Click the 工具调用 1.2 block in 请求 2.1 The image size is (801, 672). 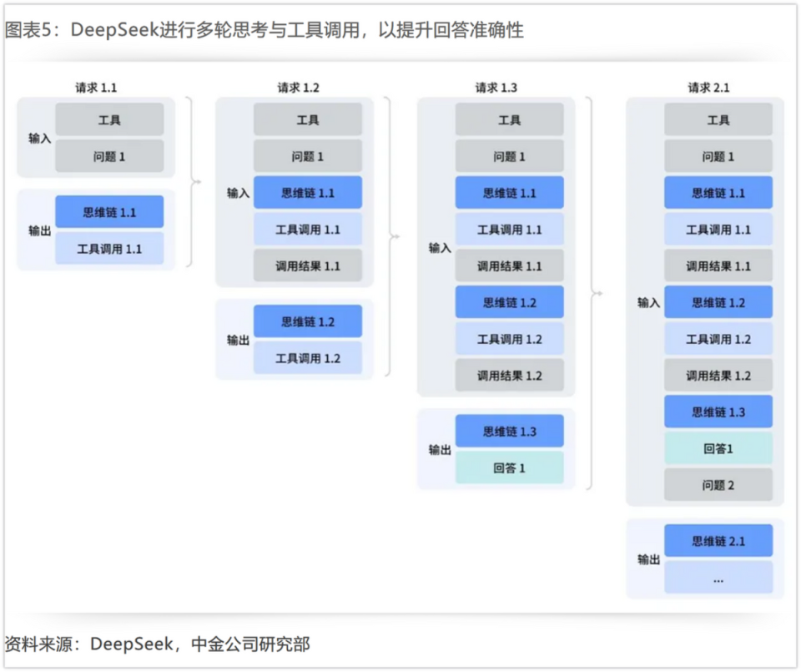(x=718, y=339)
